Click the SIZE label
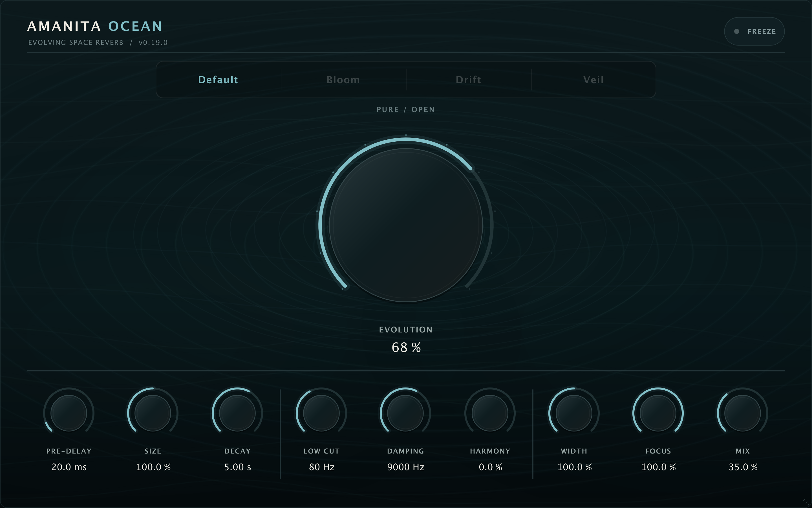812x508 pixels. tap(153, 451)
